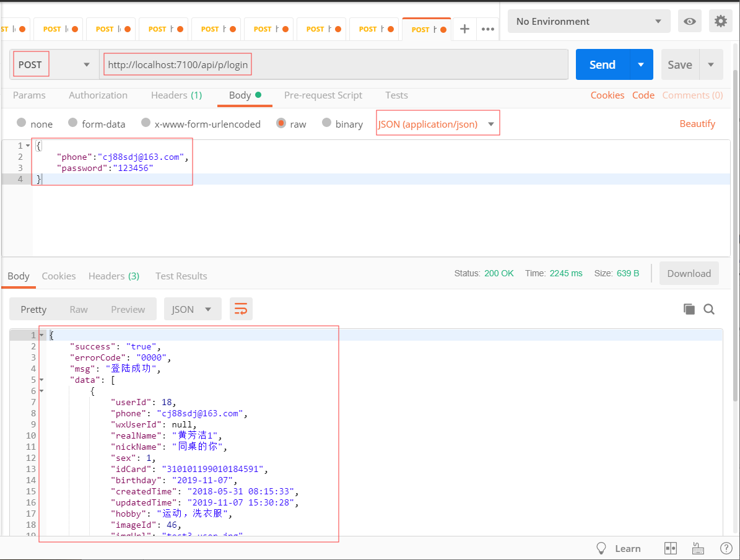
Task: Select the Pretty response view
Action: [33, 309]
